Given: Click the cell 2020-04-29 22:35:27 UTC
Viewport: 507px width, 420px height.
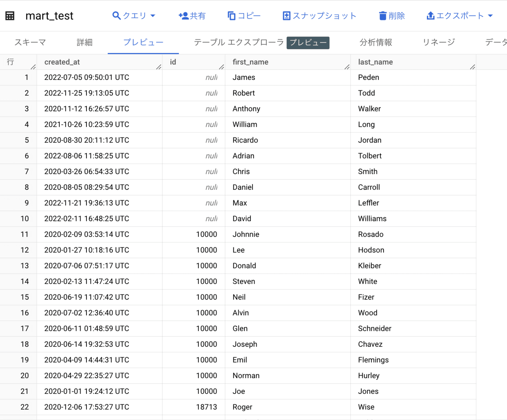Looking at the screenshot, I should point(99,376).
